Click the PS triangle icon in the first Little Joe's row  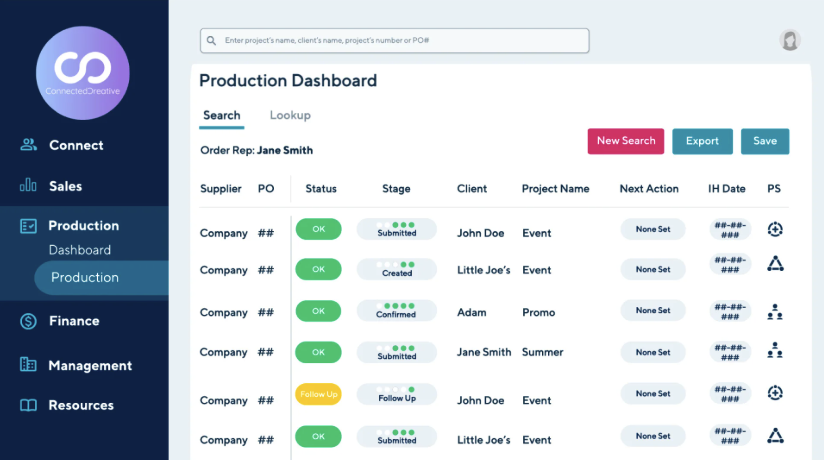(x=774, y=265)
